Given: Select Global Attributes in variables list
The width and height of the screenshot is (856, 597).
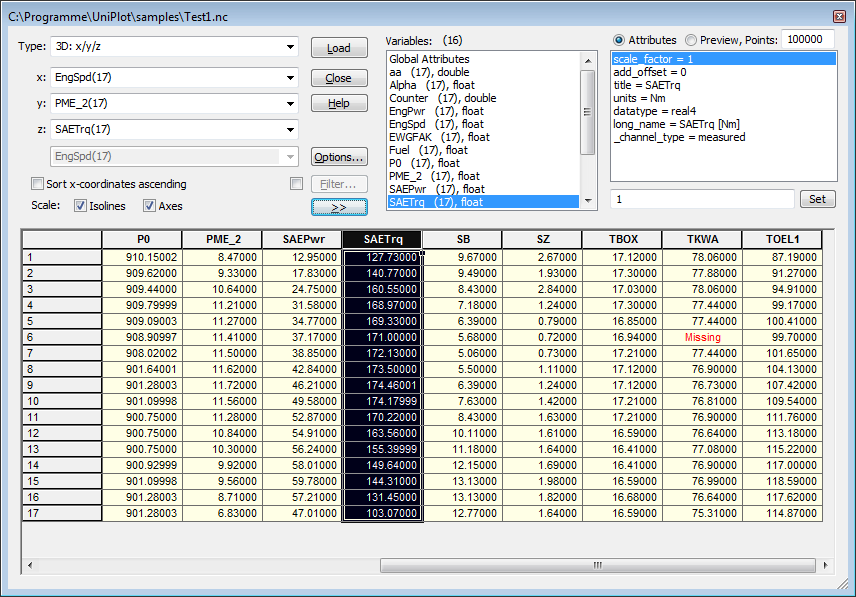Looking at the screenshot, I should (483, 59).
